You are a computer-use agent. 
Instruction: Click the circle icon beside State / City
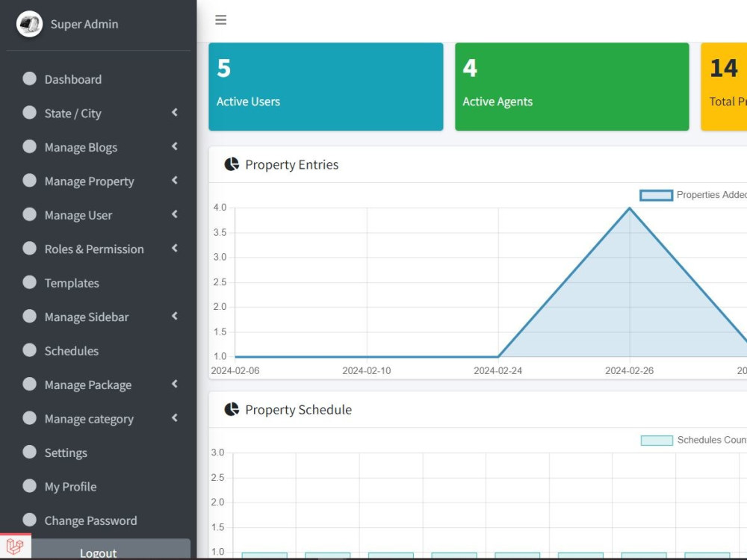[30, 113]
